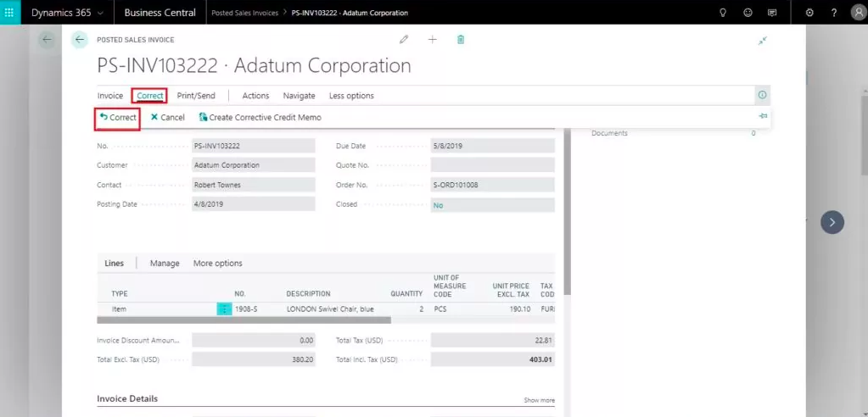Open the Correct menu tab
868x417 pixels.
150,96
